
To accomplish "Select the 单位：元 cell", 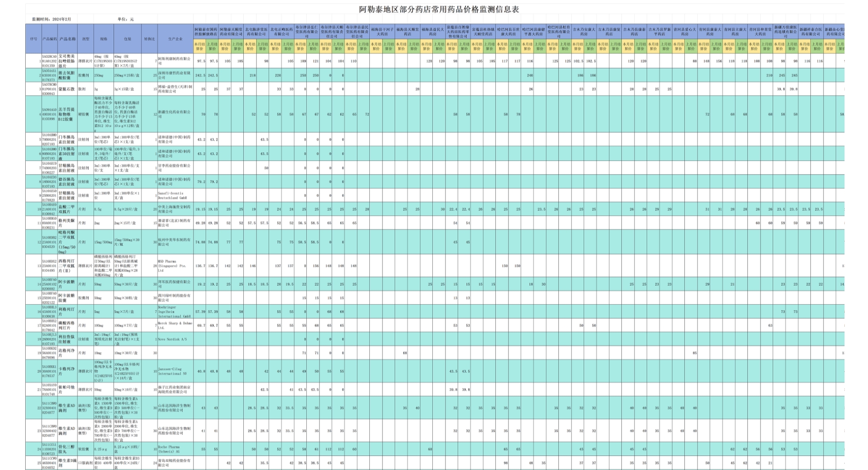I will tap(125, 19).
